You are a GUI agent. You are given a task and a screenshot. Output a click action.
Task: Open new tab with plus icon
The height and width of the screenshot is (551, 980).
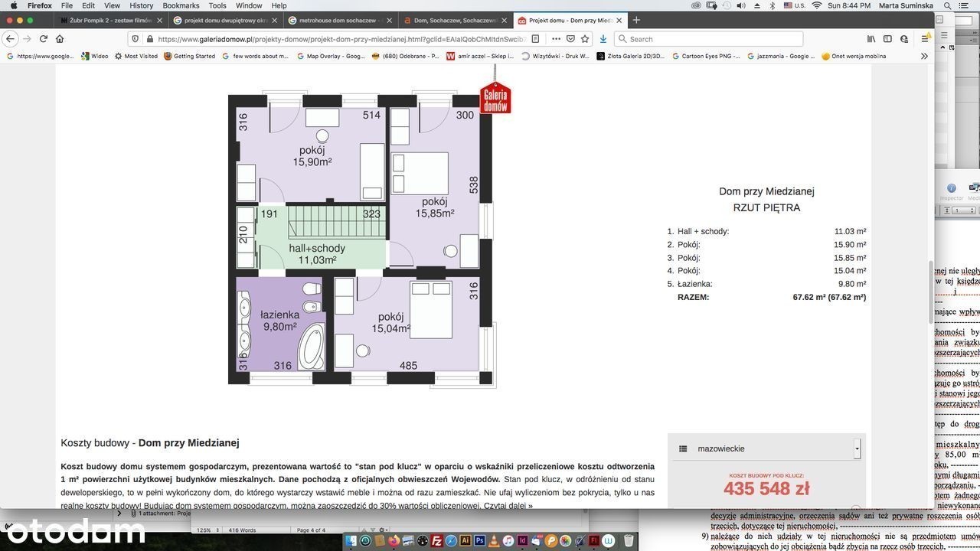pos(636,20)
